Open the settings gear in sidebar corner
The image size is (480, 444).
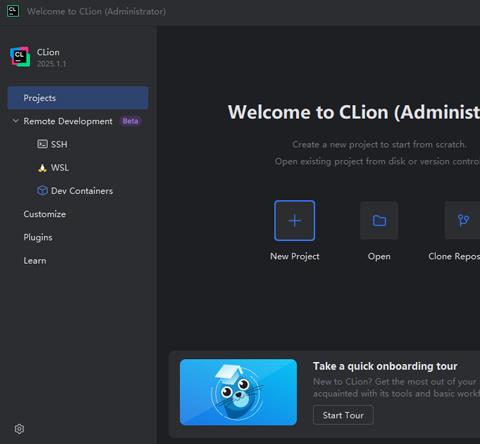19,429
